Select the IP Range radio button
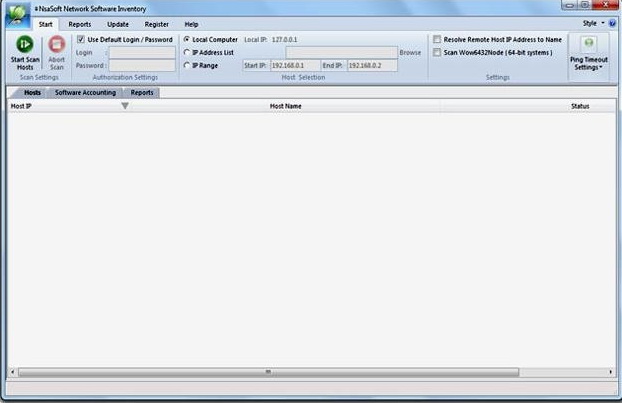 (x=187, y=65)
